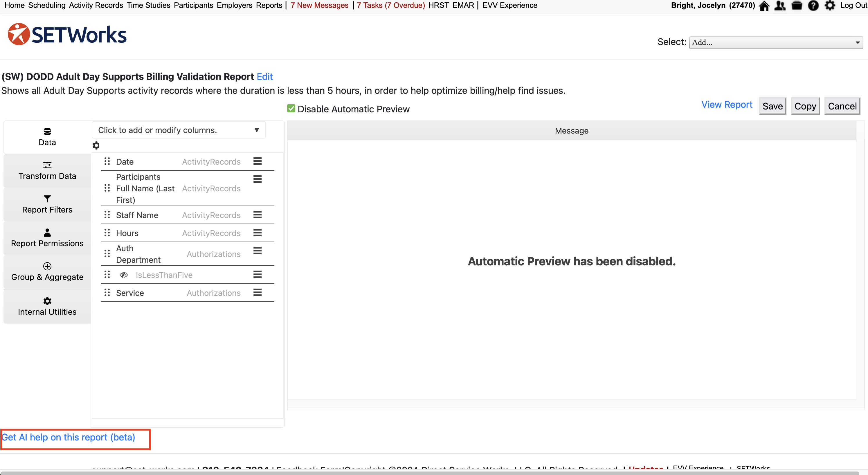Open the Employers menu

pos(235,6)
